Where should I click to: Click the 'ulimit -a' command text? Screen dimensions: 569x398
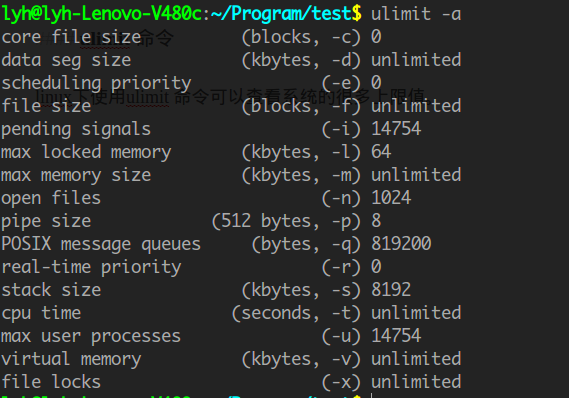(x=416, y=14)
